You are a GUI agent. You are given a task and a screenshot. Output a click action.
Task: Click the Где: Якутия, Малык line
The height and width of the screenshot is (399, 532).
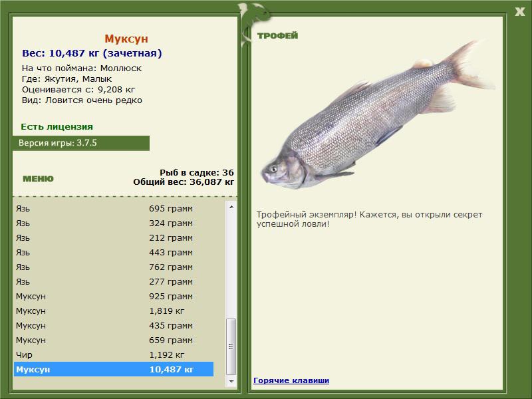[67, 79]
